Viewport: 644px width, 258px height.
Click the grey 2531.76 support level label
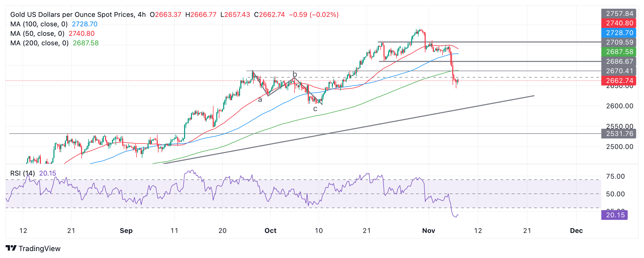tap(619, 134)
